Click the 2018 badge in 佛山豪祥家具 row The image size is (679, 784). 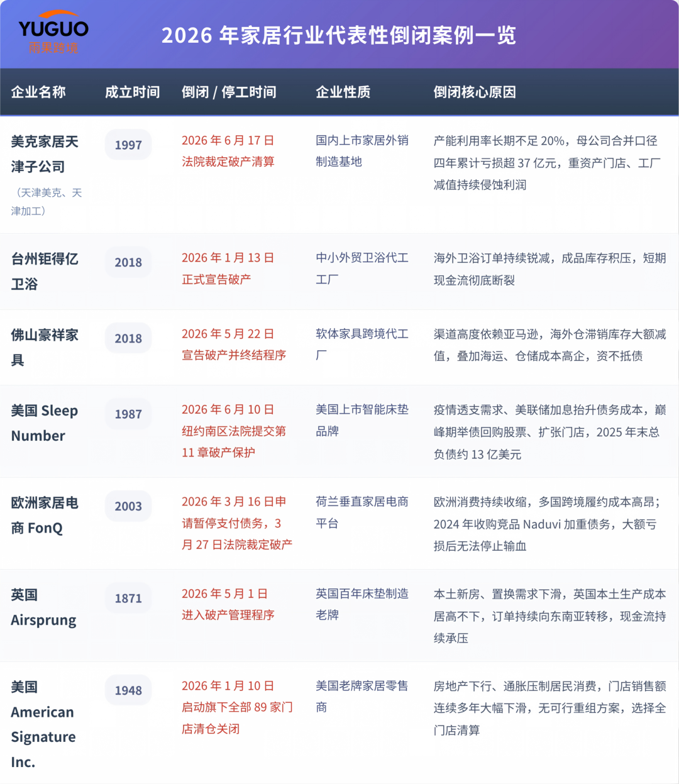point(128,338)
